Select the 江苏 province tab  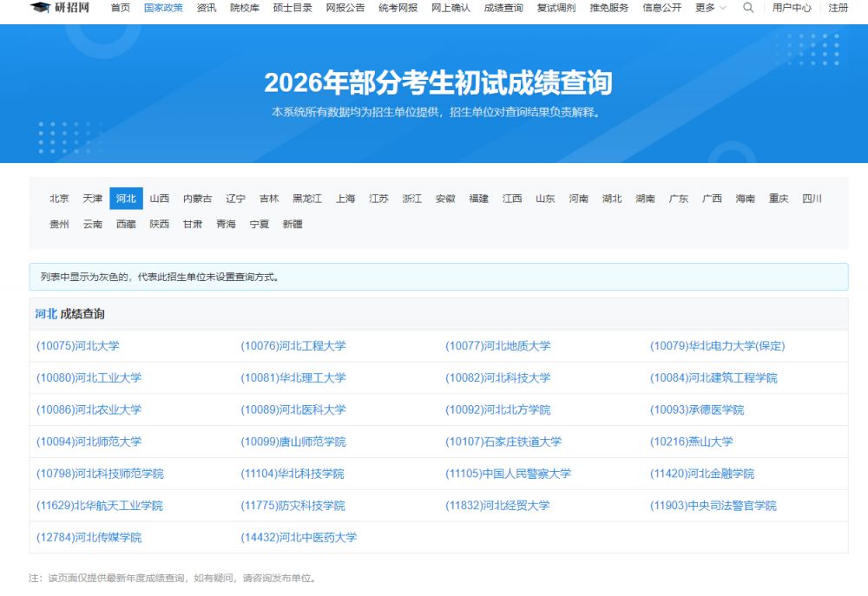(x=378, y=198)
